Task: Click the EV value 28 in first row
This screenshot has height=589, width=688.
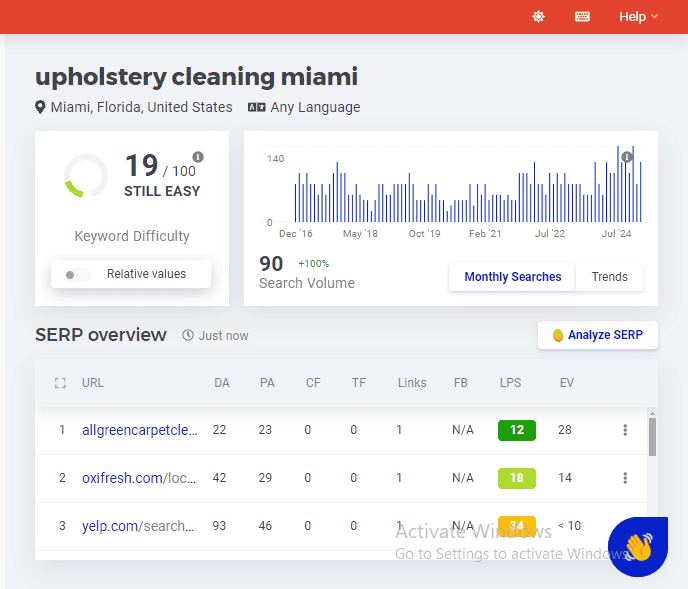Action: tap(565, 430)
